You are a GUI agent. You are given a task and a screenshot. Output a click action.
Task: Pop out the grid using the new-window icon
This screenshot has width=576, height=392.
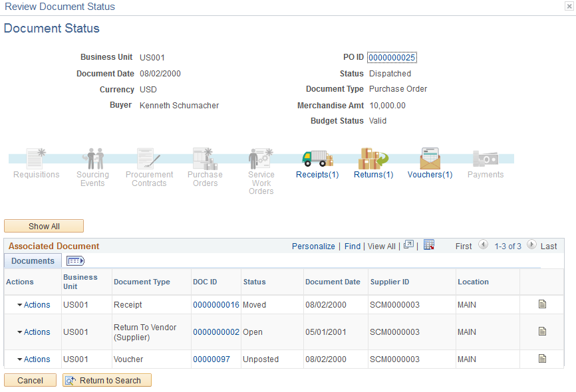tap(408, 245)
